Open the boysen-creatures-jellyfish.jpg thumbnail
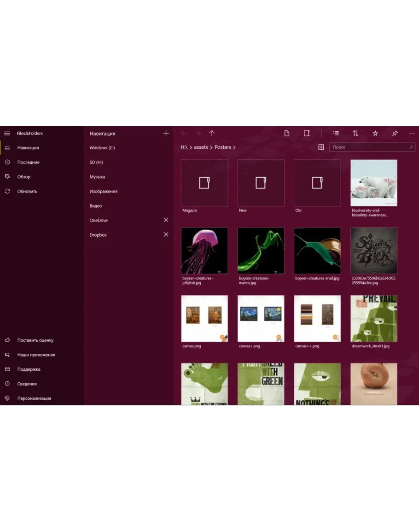The image size is (419, 532). (x=204, y=251)
